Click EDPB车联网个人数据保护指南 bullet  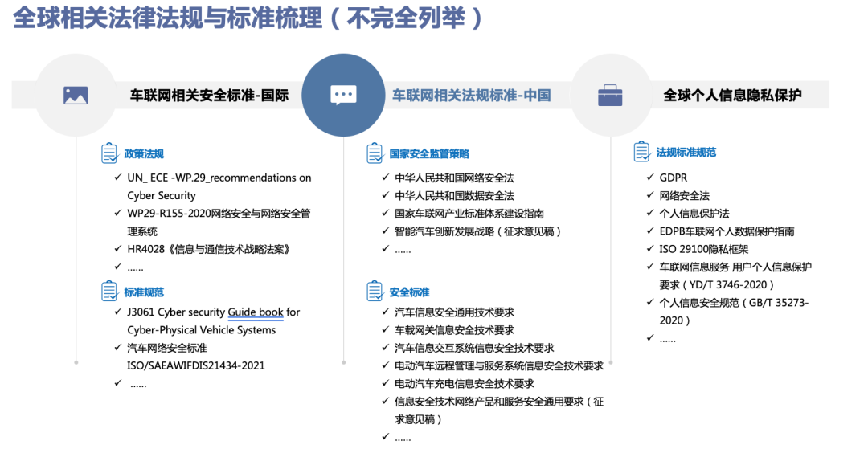click(x=727, y=231)
